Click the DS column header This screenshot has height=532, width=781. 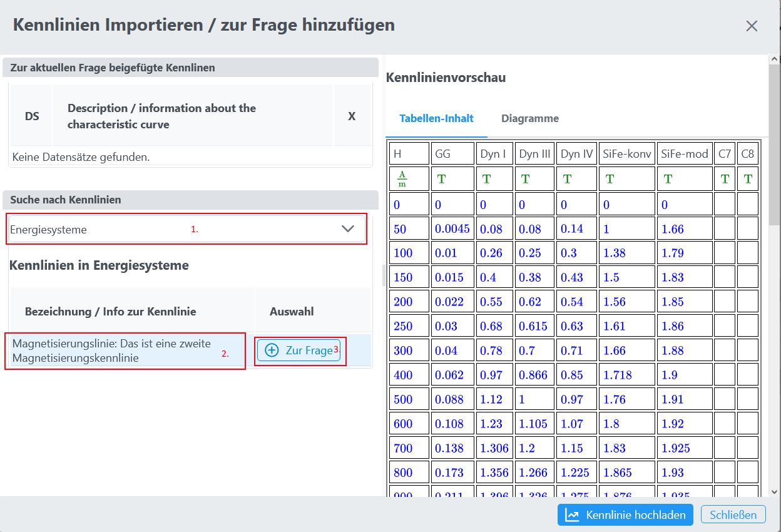click(x=32, y=116)
